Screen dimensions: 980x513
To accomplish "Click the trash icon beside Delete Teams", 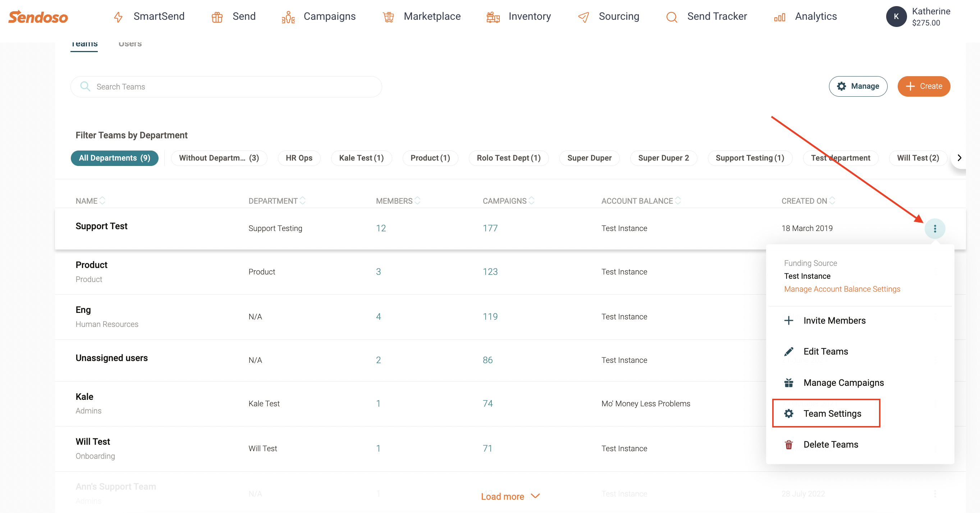I will (789, 444).
